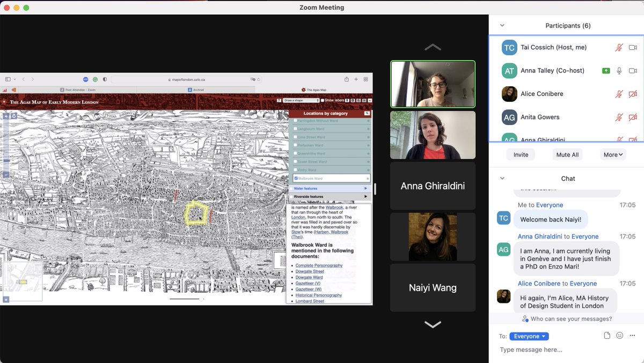Click the Locations by category search icon

(367, 113)
